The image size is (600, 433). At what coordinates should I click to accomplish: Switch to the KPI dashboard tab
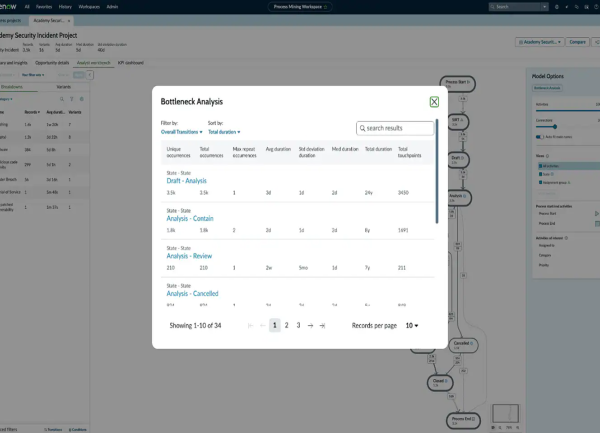(131, 63)
